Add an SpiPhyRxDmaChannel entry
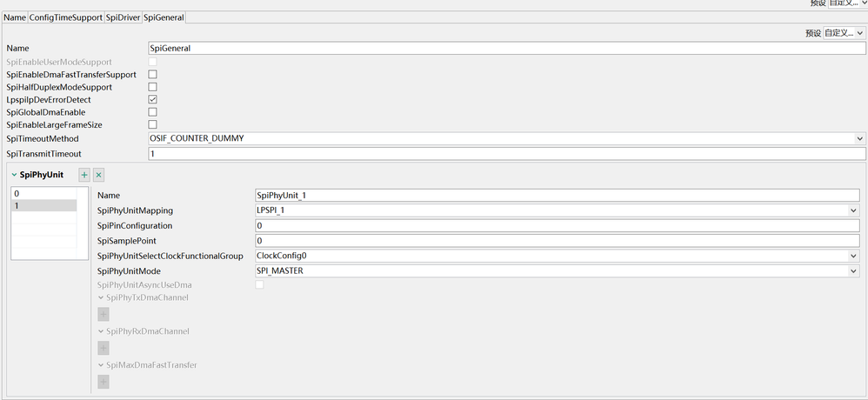This screenshot has width=868, height=400. click(103, 348)
